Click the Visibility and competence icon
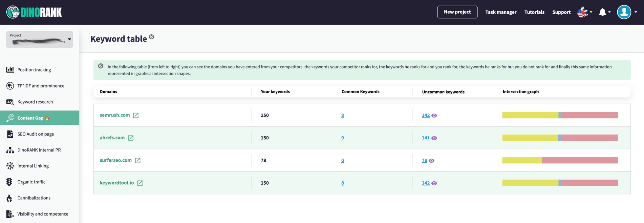The width and height of the screenshot is (644, 223). point(10,214)
